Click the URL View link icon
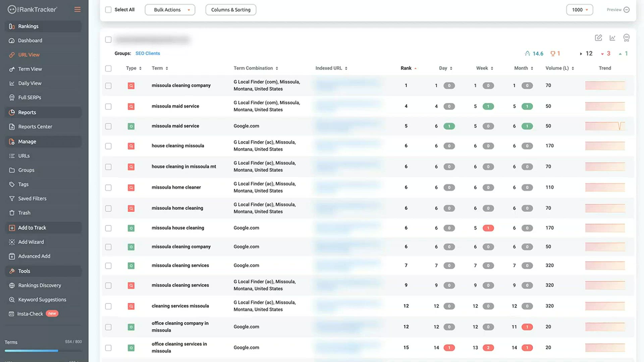 [x=12, y=55]
